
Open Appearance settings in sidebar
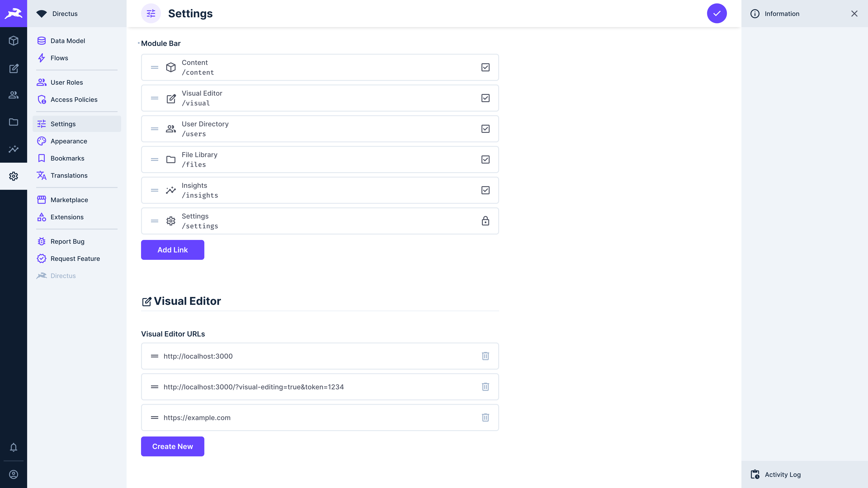[x=69, y=141]
